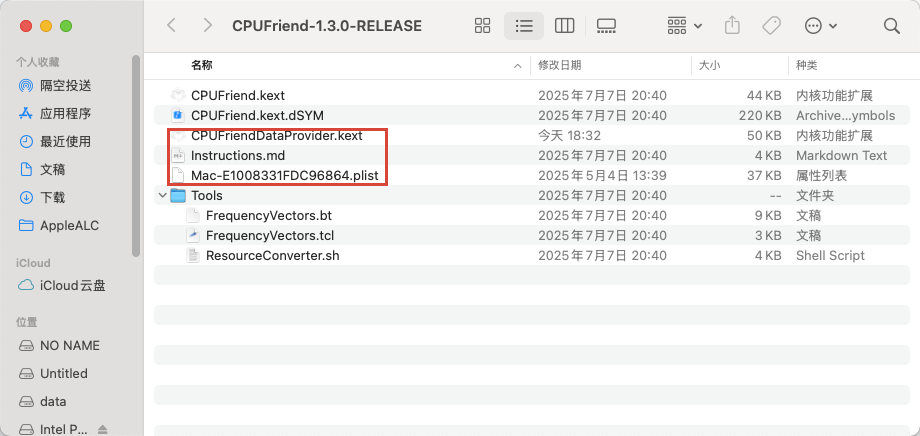920x436 pixels.
Task: Open the search magnifier
Action: pyautogui.click(x=891, y=25)
